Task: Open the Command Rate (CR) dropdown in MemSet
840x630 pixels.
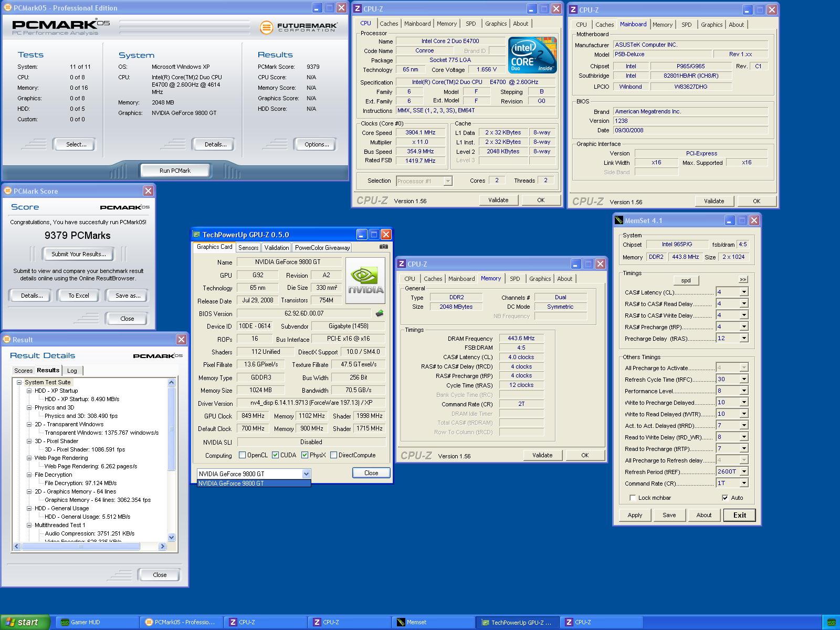Action: 744,483
